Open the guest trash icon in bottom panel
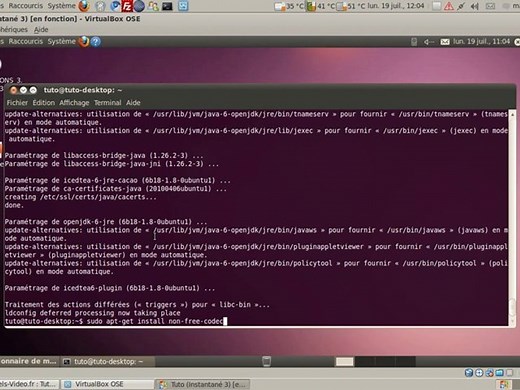This screenshot has height=390, width=520. [x=266, y=361]
